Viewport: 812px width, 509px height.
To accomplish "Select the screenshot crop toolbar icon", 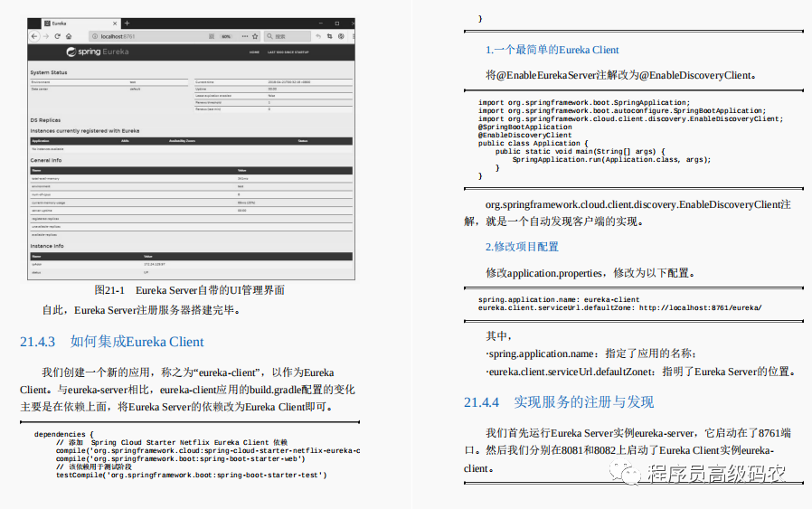I will coord(330,36).
